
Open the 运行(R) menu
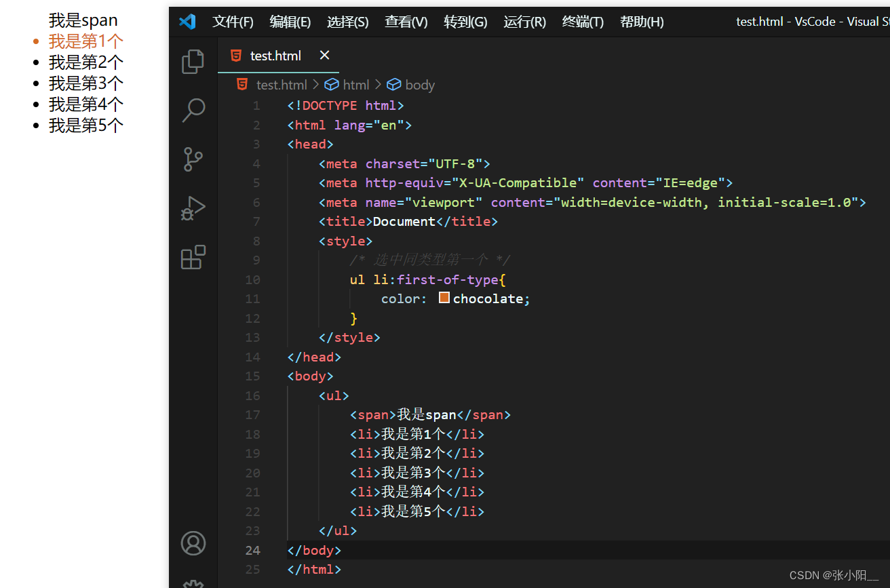[524, 22]
